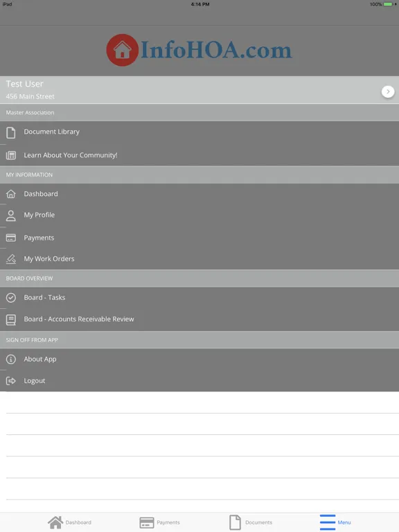
Task: Open My Profile menu label
Action: [x=39, y=215]
